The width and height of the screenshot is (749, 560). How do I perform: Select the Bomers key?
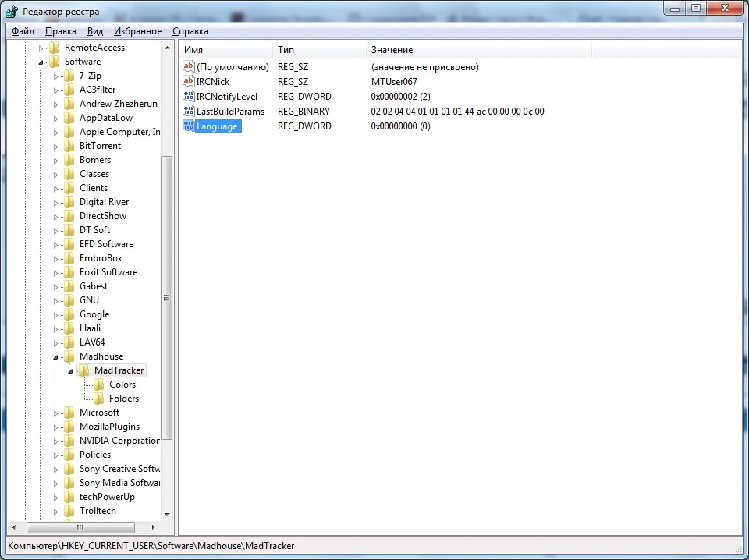(x=95, y=160)
